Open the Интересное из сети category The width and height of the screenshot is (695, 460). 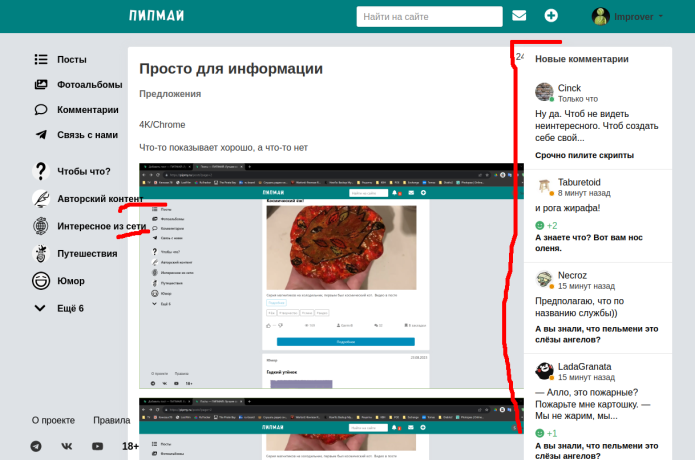pos(102,226)
